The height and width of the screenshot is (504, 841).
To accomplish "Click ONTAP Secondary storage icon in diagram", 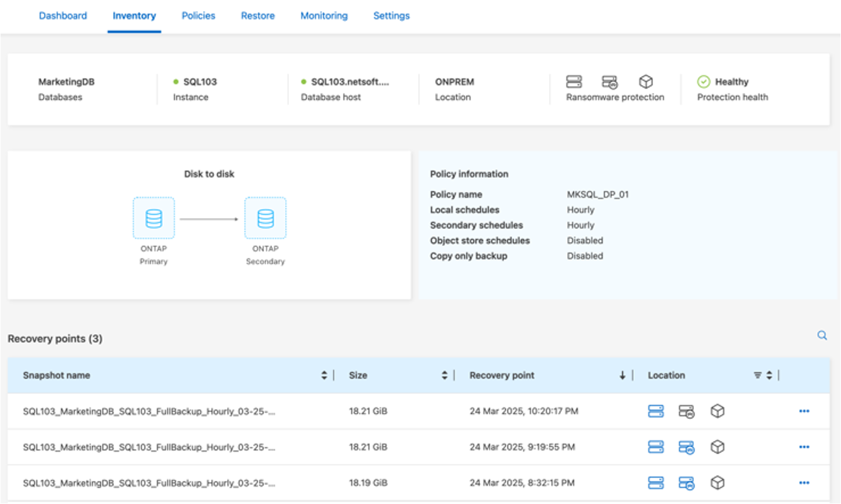I will (265, 218).
